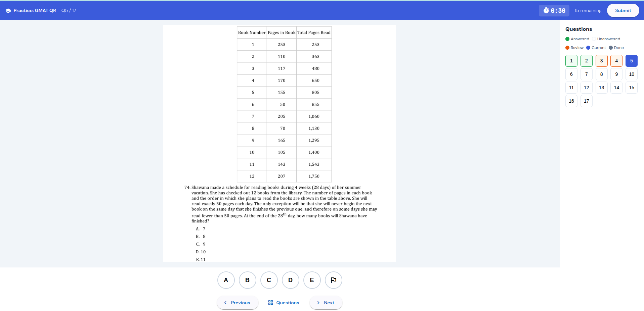This screenshot has width=644, height=311.
Task: Click the left chevron on Previous
Action: point(225,303)
